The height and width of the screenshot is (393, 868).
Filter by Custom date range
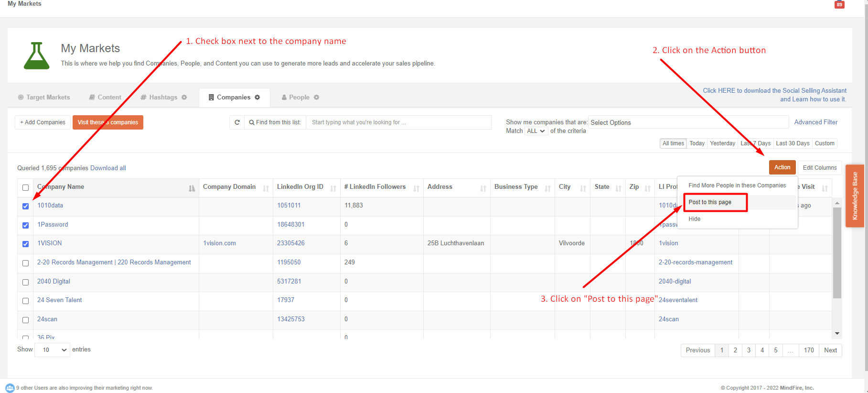click(x=825, y=143)
